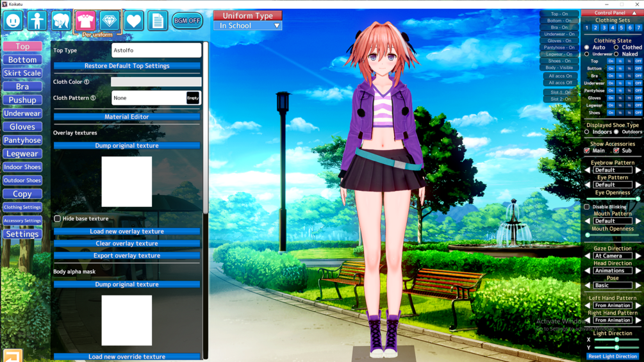Click Load new overlay texture
This screenshot has height=362, width=644.
pos(127,231)
